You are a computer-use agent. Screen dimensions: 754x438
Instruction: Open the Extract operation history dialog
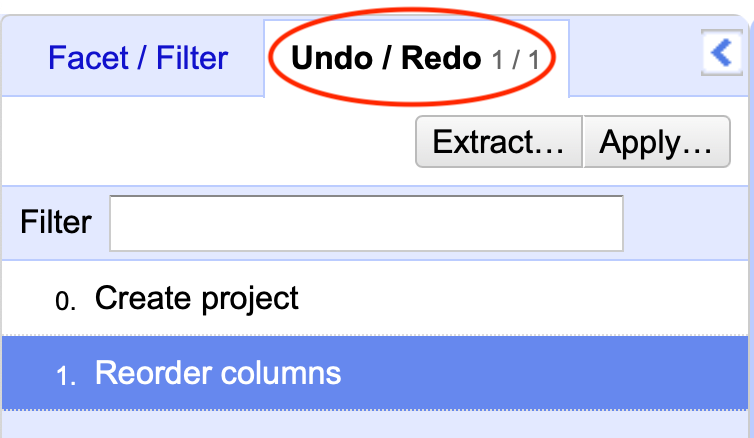point(498,143)
